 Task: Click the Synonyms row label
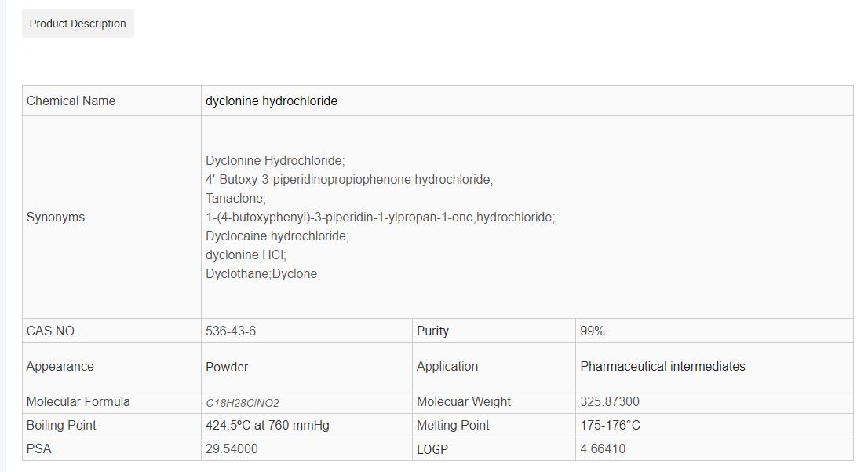[56, 217]
